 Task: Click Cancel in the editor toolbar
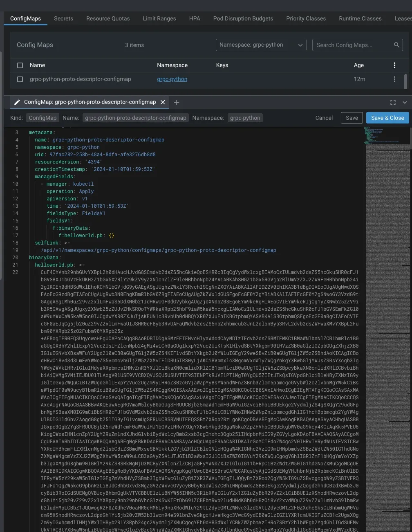click(x=324, y=118)
